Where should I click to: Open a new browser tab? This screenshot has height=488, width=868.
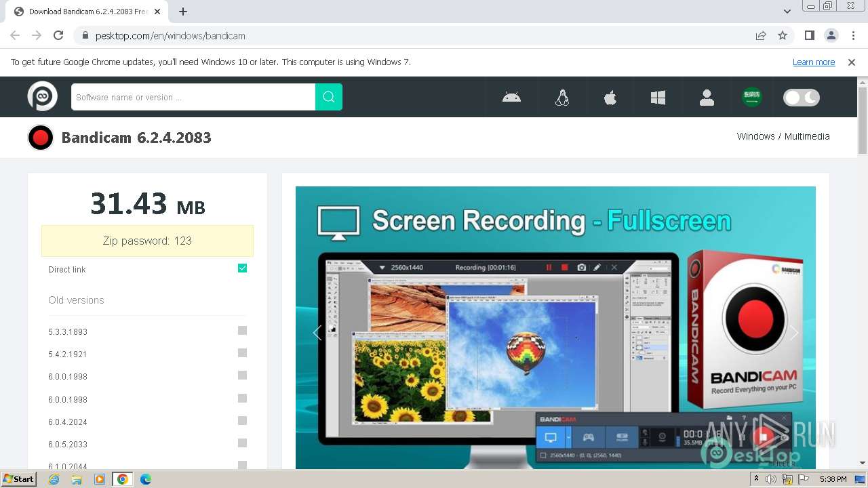[183, 12]
